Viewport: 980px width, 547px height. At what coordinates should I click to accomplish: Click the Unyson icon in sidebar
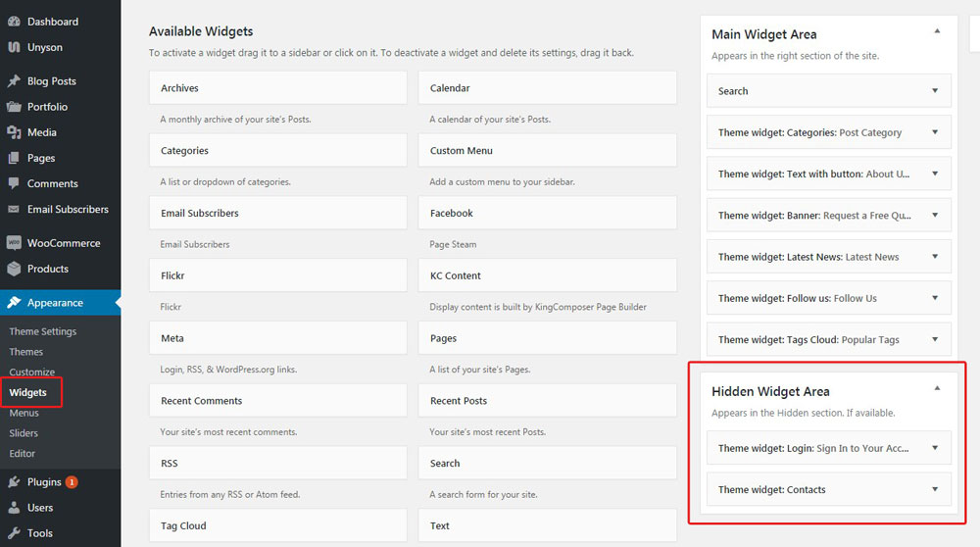pyautogui.click(x=14, y=47)
